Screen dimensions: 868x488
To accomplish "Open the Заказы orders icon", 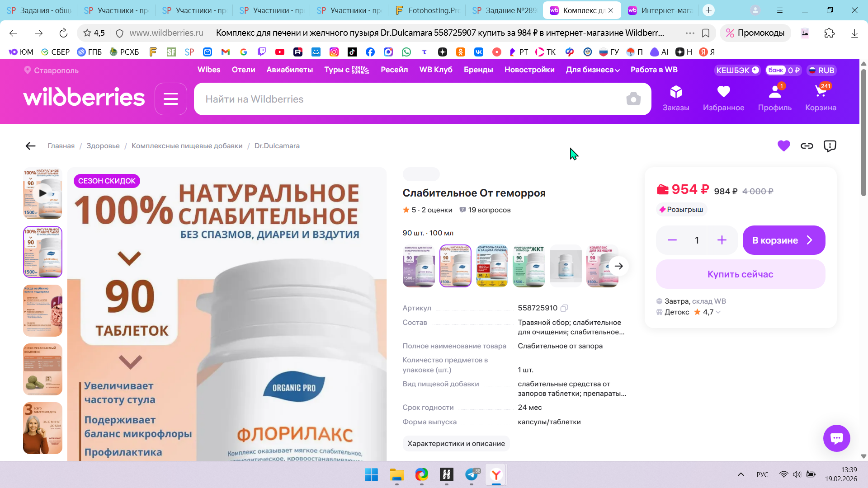I will pyautogui.click(x=676, y=98).
